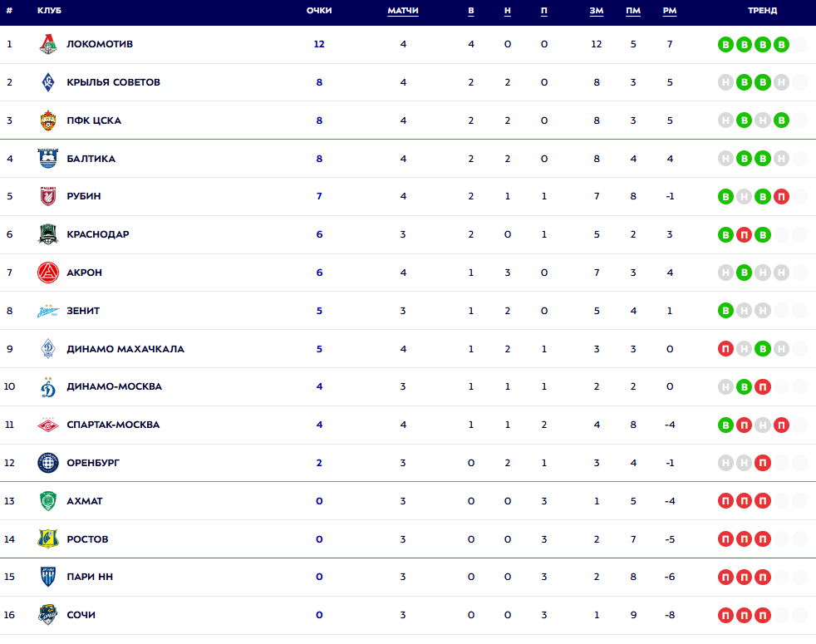Click the Zenit club logo
816x644 pixels.
(x=48, y=311)
